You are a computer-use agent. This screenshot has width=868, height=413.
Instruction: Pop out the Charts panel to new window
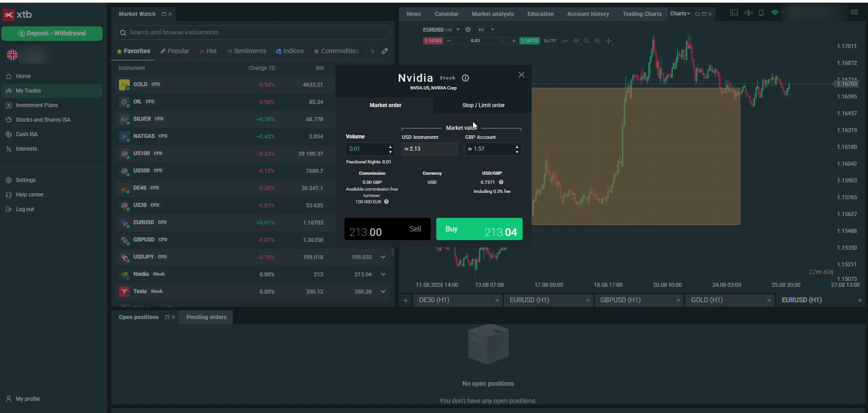697,14
